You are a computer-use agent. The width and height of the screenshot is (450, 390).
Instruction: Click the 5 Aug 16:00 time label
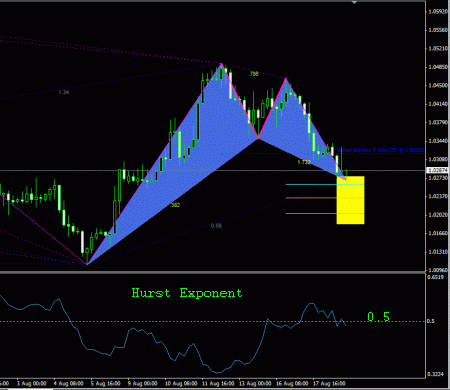106,384
